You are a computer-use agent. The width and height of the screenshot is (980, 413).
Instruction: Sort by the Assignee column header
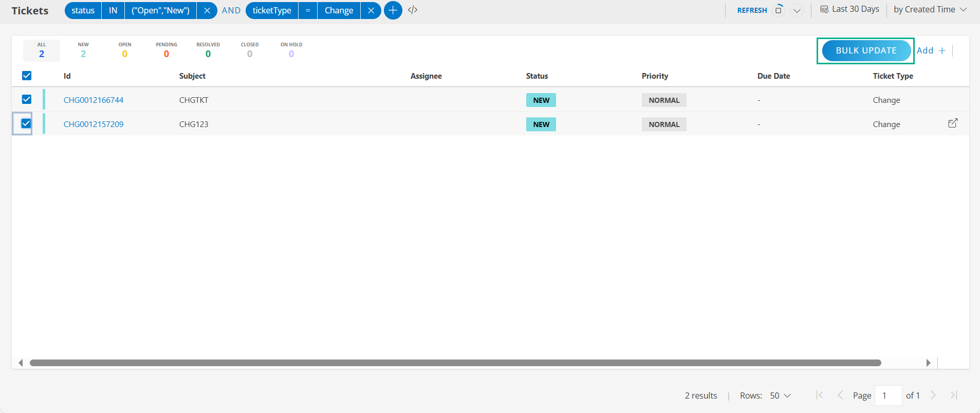pyautogui.click(x=426, y=76)
